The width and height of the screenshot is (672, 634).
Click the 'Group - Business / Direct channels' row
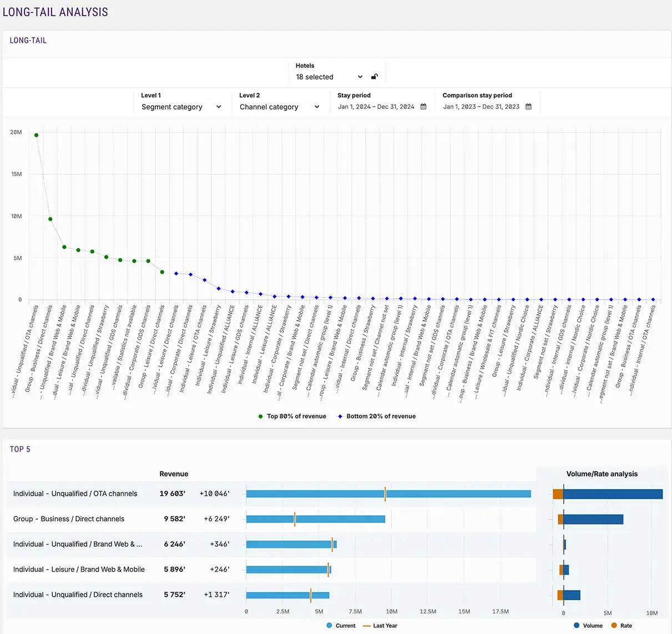[69, 519]
